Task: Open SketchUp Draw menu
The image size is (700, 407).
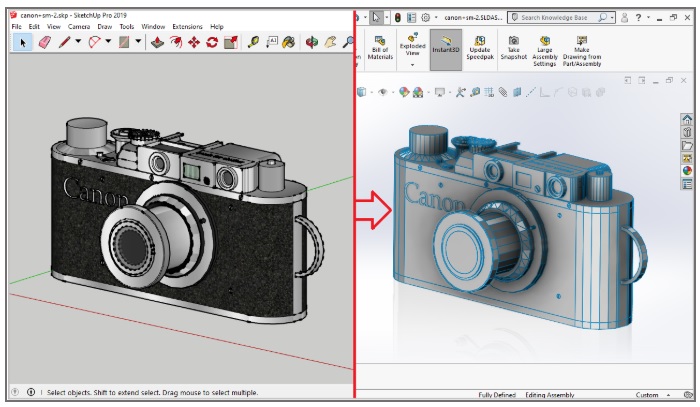Action: (x=104, y=27)
